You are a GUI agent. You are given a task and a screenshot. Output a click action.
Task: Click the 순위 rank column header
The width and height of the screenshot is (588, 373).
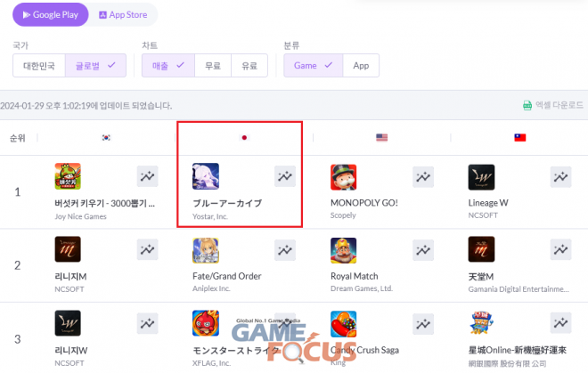pyautogui.click(x=17, y=138)
